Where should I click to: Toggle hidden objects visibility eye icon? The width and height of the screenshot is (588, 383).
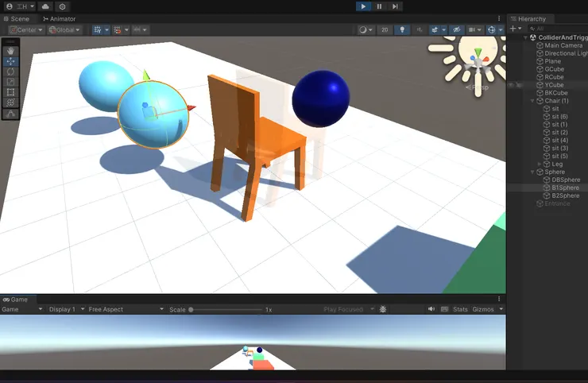(x=456, y=29)
